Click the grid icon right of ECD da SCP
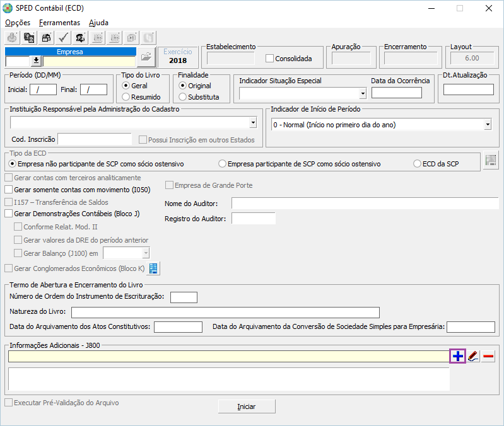Viewport: 504px width, 426px height. 491,161
